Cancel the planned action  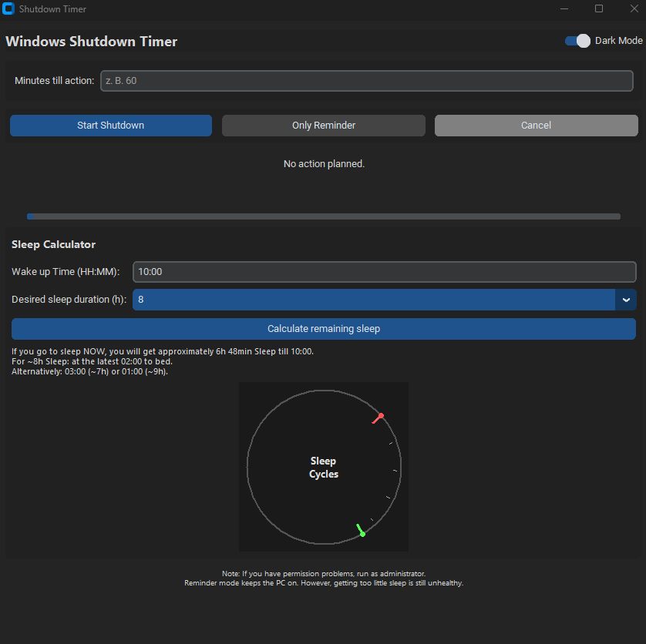pos(536,125)
